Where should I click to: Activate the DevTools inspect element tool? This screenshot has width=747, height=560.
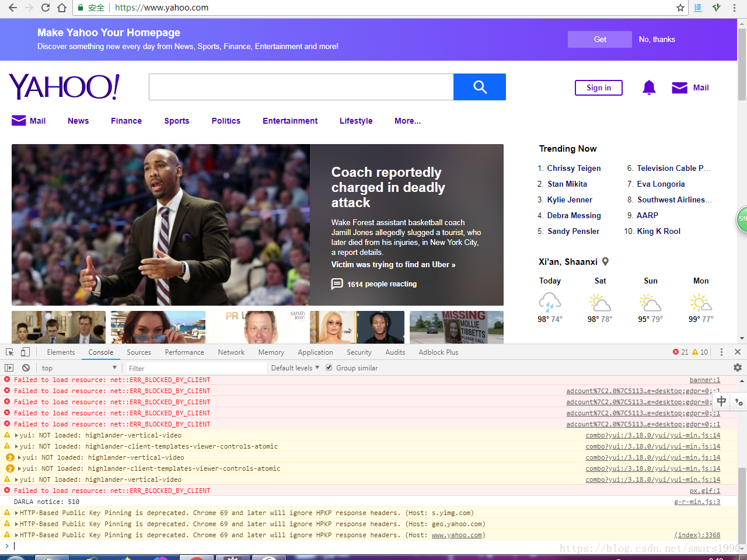[x=9, y=352]
